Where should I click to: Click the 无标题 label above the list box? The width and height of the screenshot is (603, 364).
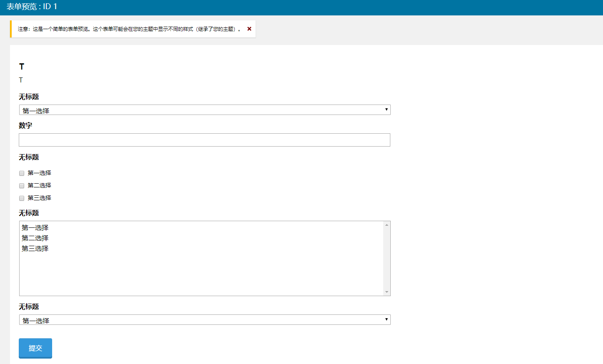29,213
